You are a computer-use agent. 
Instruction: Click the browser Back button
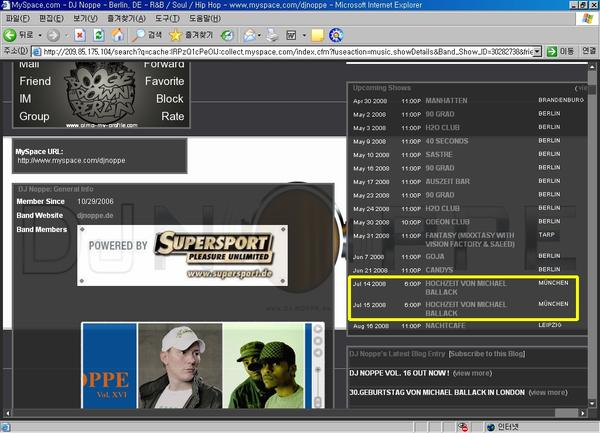point(18,34)
